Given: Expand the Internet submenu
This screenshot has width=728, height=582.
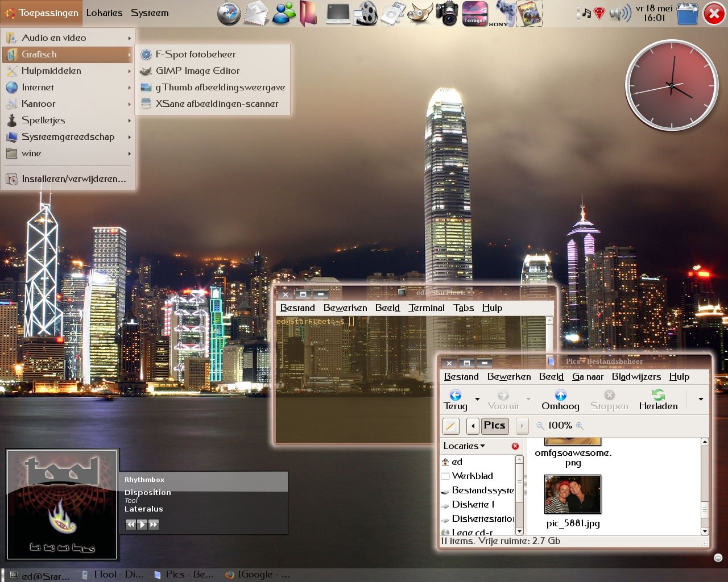Looking at the screenshot, I should pyautogui.click(x=68, y=87).
